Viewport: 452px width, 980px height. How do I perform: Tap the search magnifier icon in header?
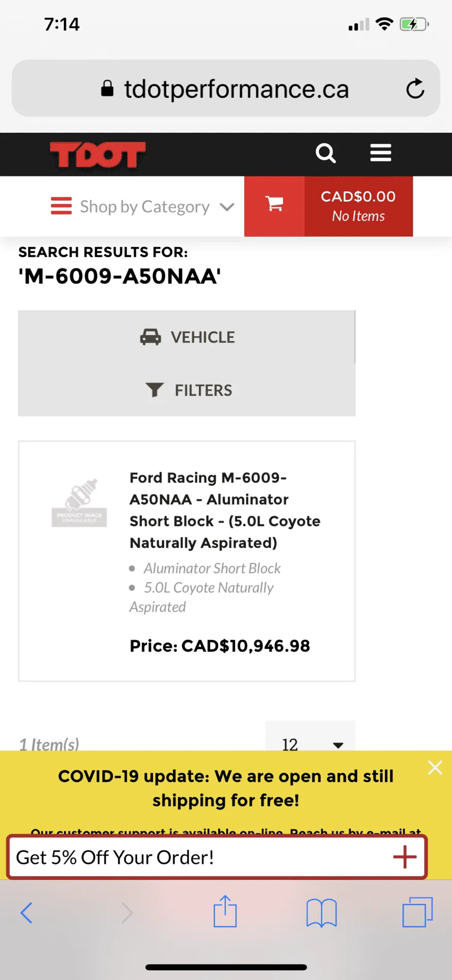[x=326, y=153]
